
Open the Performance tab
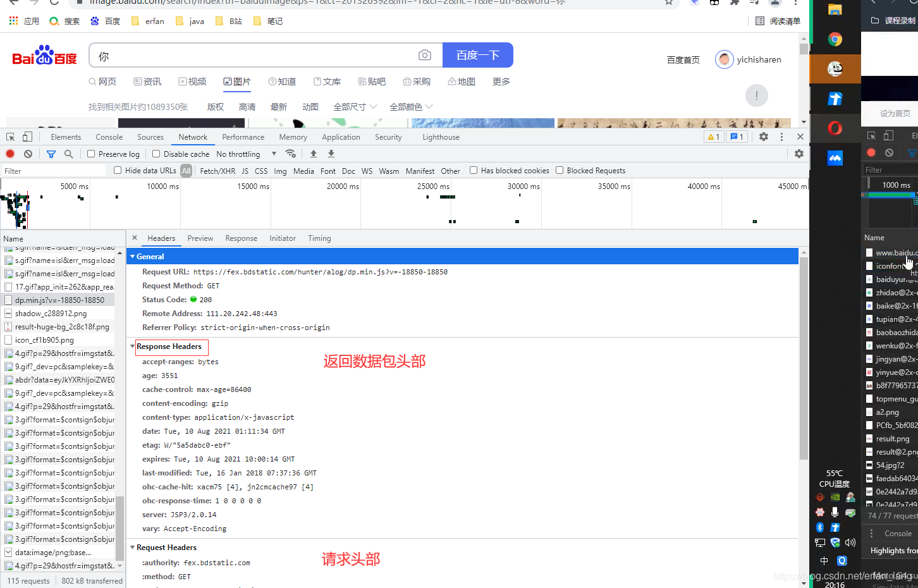(x=243, y=137)
